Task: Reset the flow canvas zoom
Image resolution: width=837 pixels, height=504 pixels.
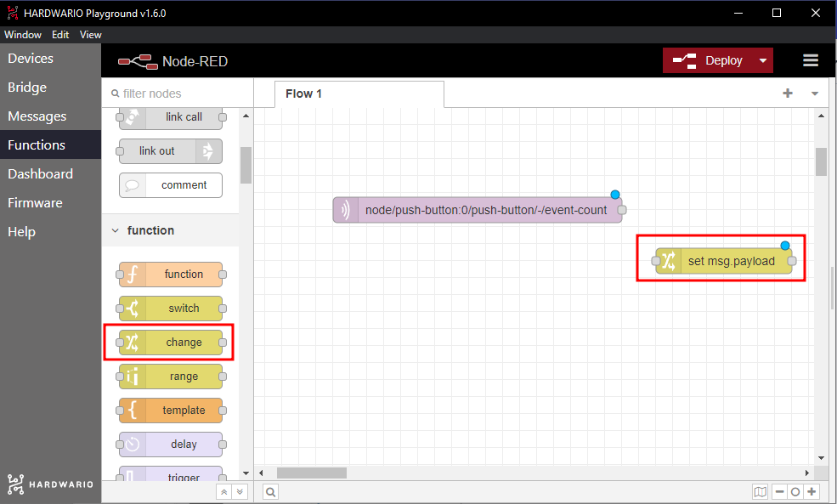Action: coord(795,492)
